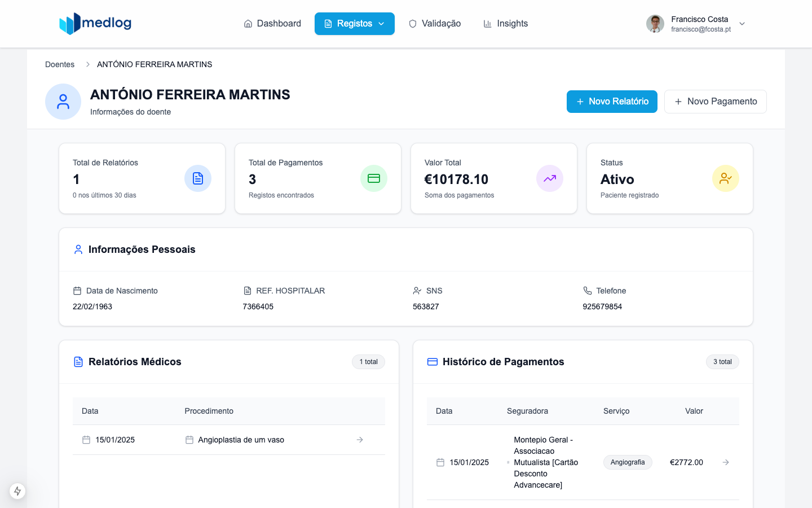Click the Angioplastia de um vaso entry

point(241,440)
